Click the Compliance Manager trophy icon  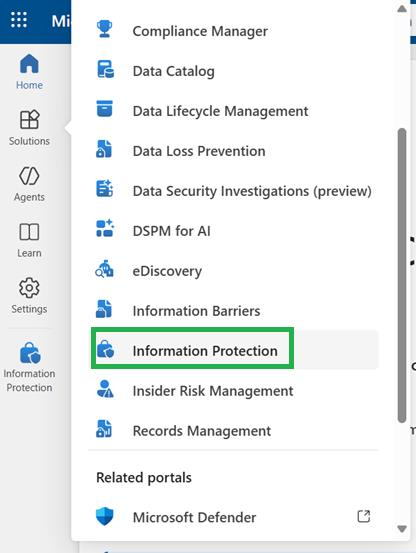click(104, 30)
